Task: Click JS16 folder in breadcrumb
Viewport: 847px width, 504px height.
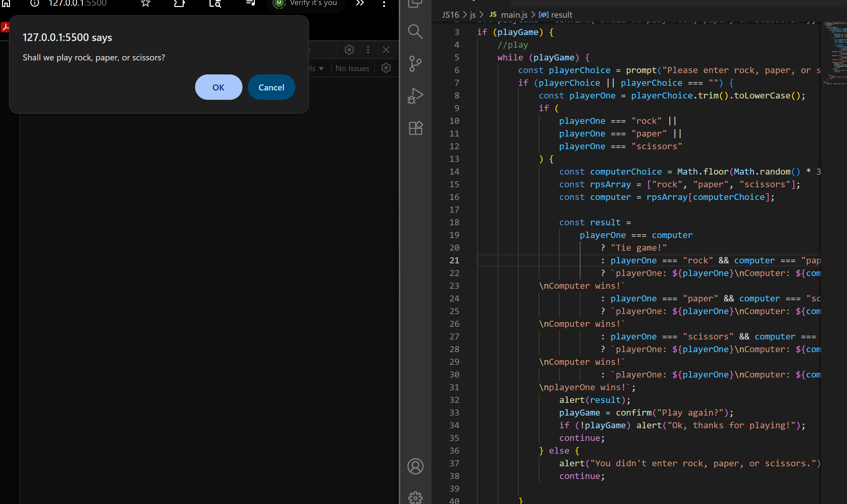Action: (450, 15)
